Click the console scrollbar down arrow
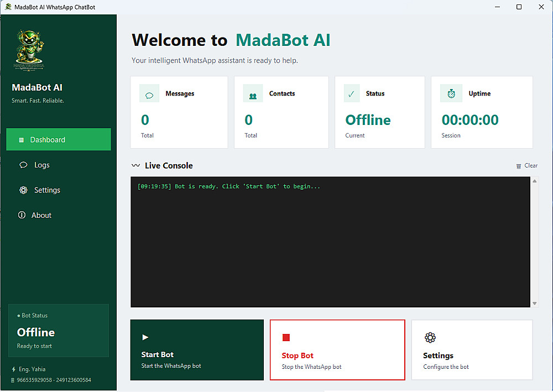Image resolution: width=553 pixels, height=392 pixels. coord(535,303)
